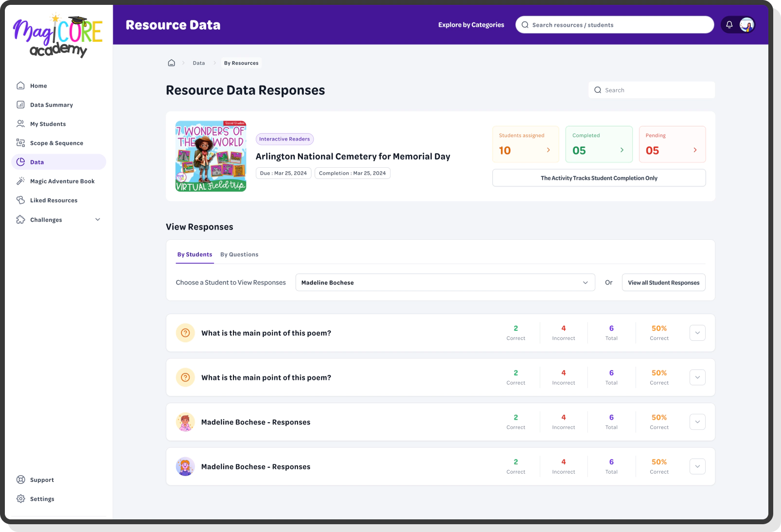Select the My Students sidebar icon

pyautogui.click(x=21, y=124)
